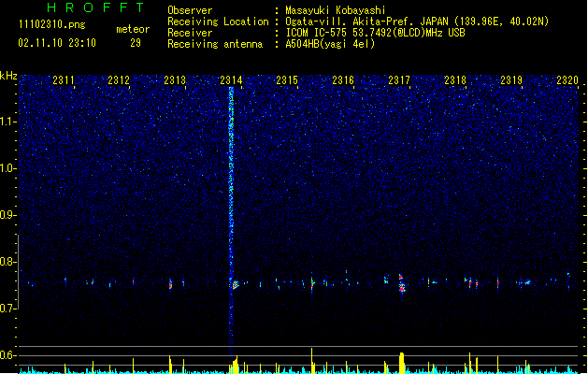
Task: Click the meteor count value 29
Action: point(136,43)
